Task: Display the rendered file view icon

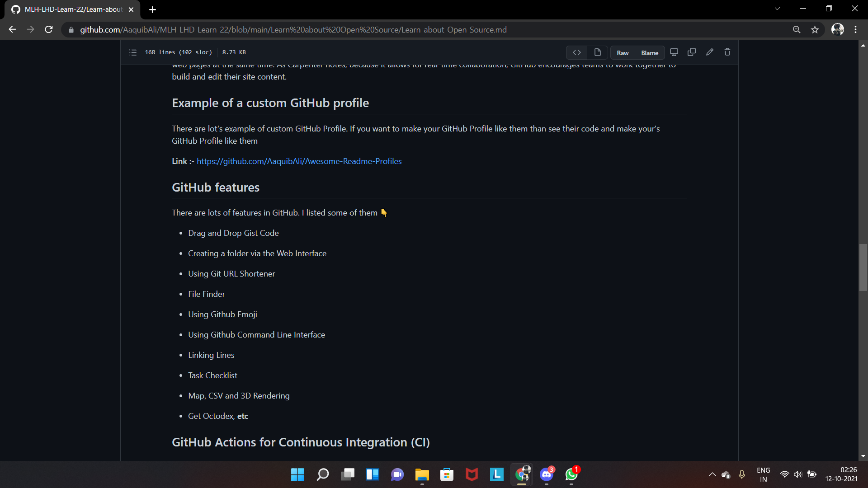Action: pos(597,52)
